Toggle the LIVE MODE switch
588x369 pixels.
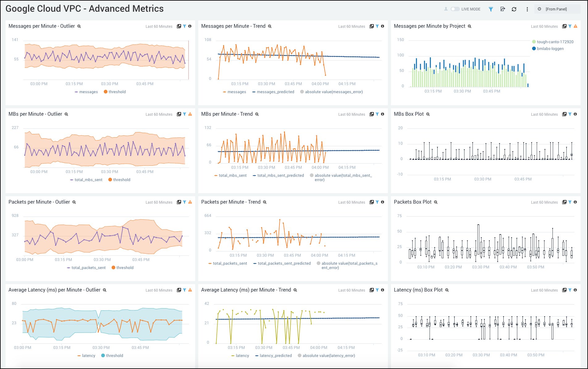[x=455, y=9]
